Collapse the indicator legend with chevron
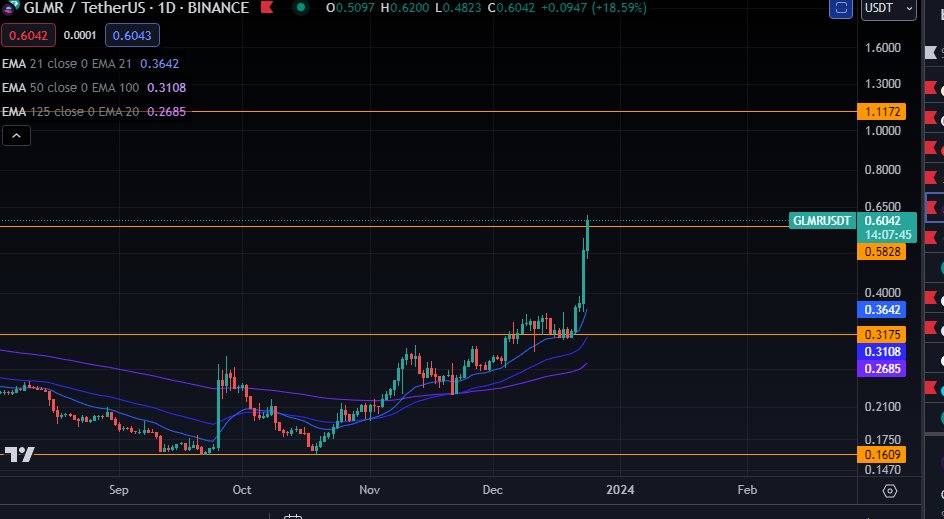 coord(16,135)
